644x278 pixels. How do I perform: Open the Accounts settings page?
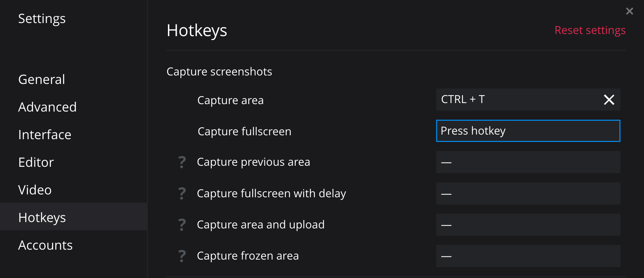click(45, 245)
